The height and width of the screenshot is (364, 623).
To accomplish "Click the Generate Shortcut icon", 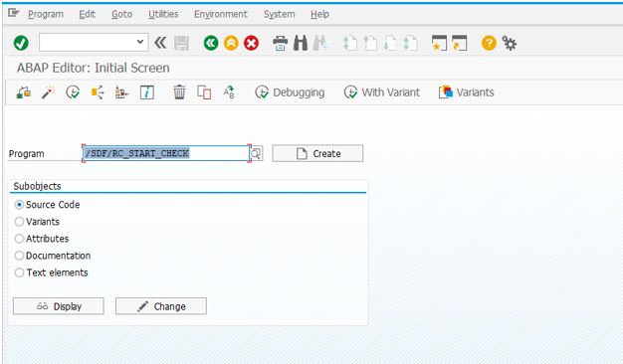I will 460,43.
